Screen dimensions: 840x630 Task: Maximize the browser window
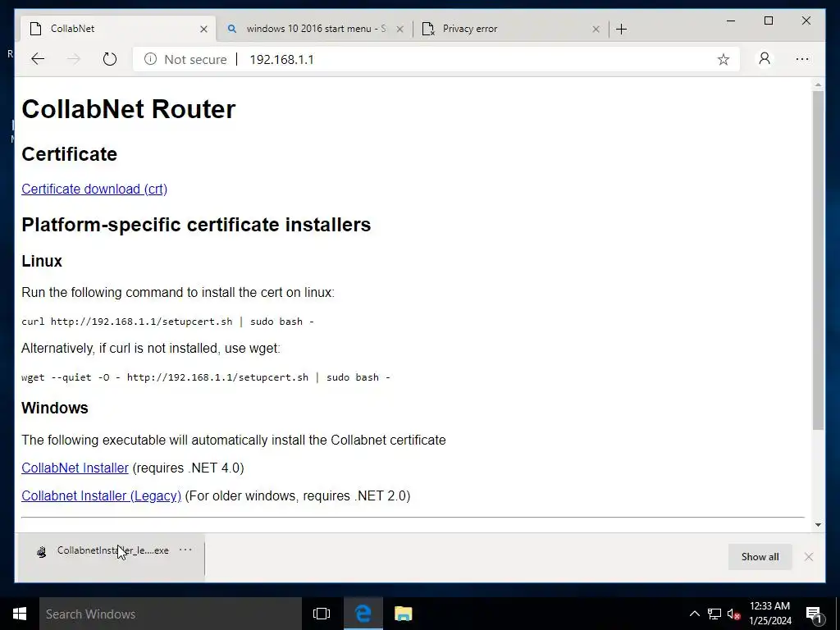point(768,21)
